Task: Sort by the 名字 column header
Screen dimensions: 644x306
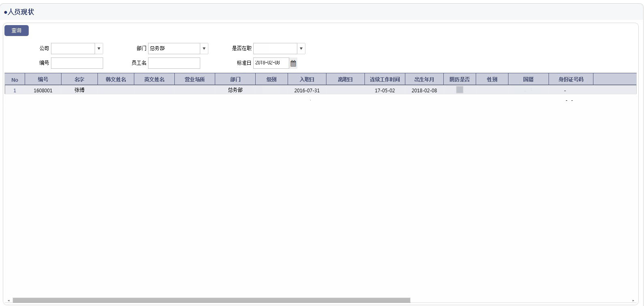Action: [79, 79]
